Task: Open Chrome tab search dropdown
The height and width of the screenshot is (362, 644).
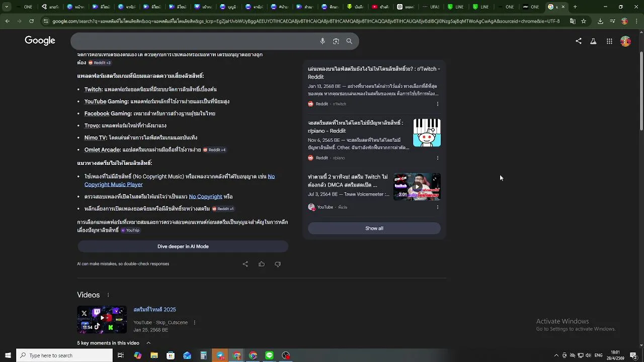Action: point(7,7)
